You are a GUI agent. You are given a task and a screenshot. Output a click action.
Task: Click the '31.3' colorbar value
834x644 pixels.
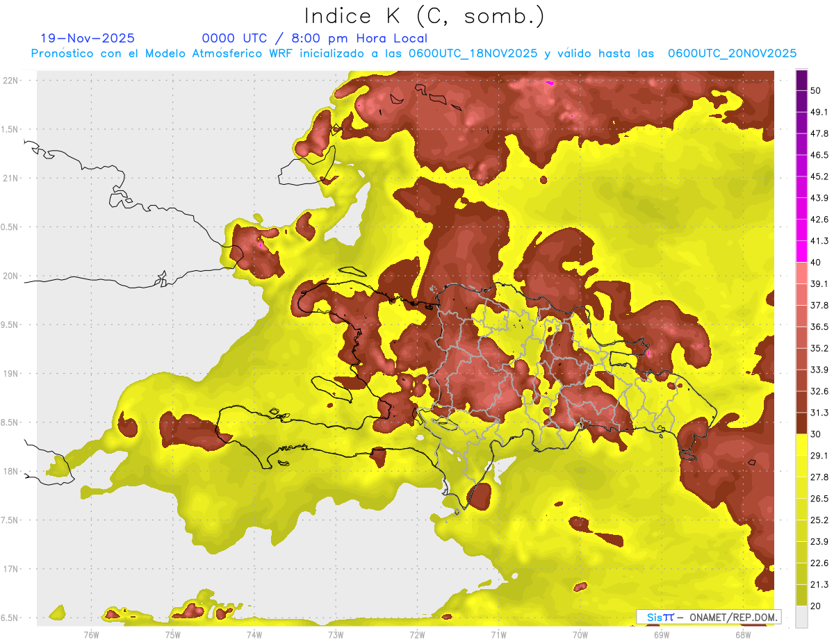pos(820,413)
